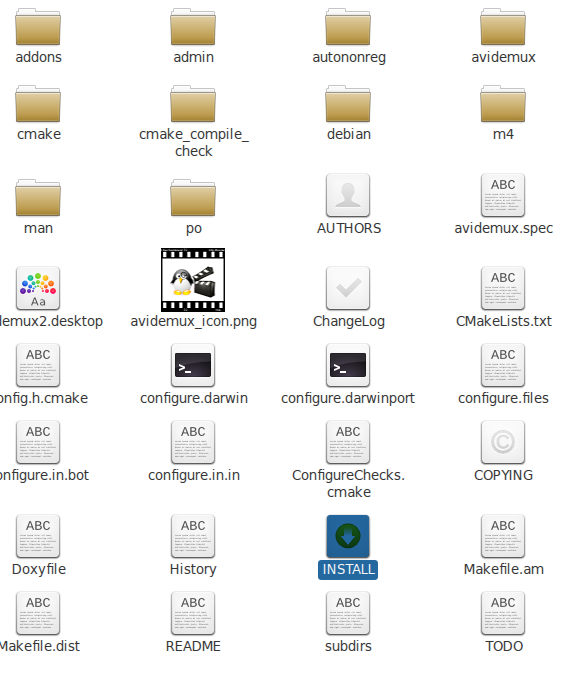
Task: Select the cmake folder icon
Action: pos(38,104)
